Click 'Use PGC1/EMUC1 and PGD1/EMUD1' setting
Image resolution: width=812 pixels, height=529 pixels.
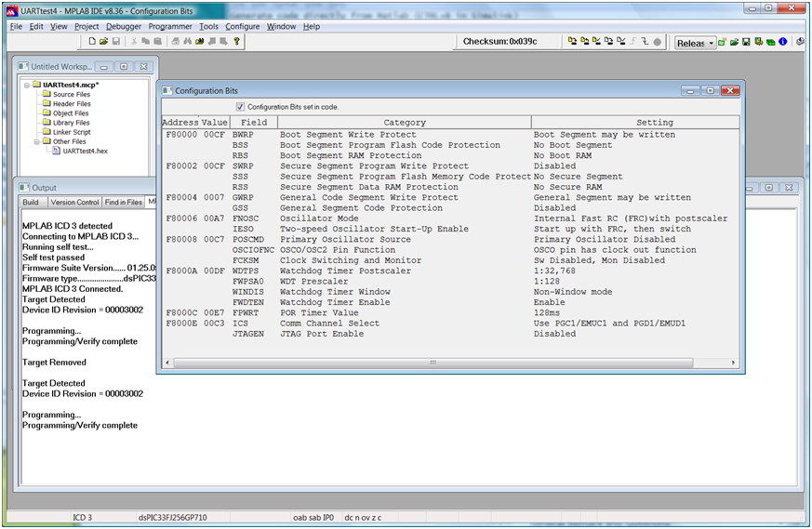(x=609, y=323)
